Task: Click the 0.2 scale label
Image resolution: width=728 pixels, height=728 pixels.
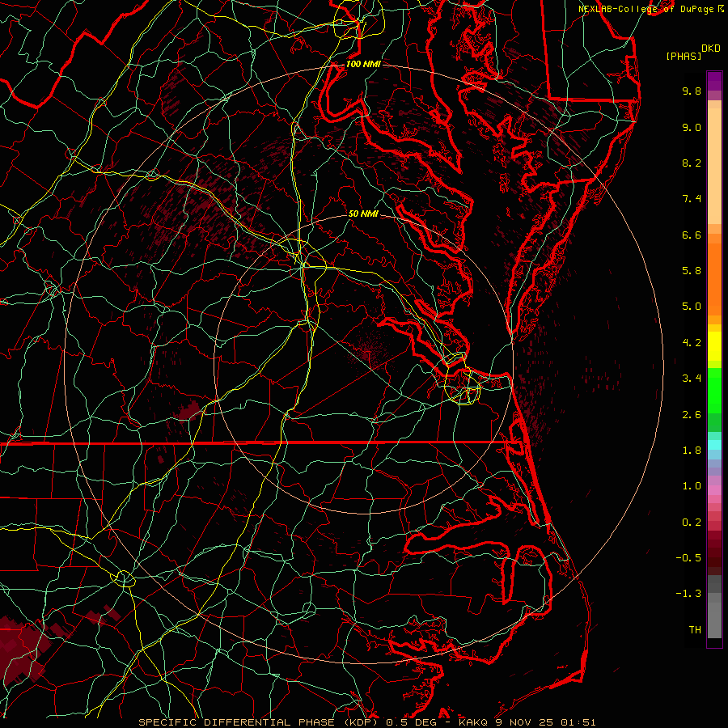Action: point(692,523)
